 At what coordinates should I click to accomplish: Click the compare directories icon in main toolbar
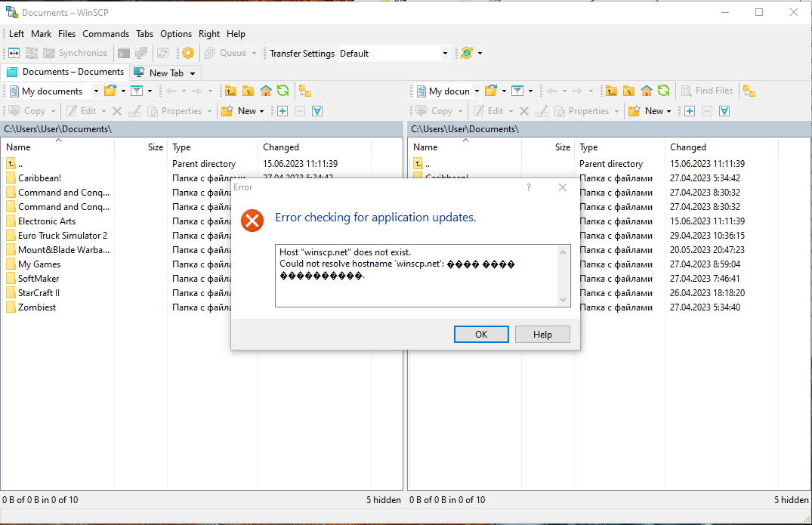[14, 53]
